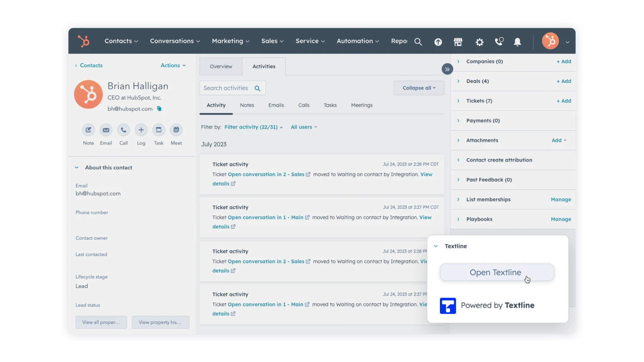Viewport: 644px width, 362px height.
Task: Open the Actions dropdown
Action: pyautogui.click(x=173, y=65)
